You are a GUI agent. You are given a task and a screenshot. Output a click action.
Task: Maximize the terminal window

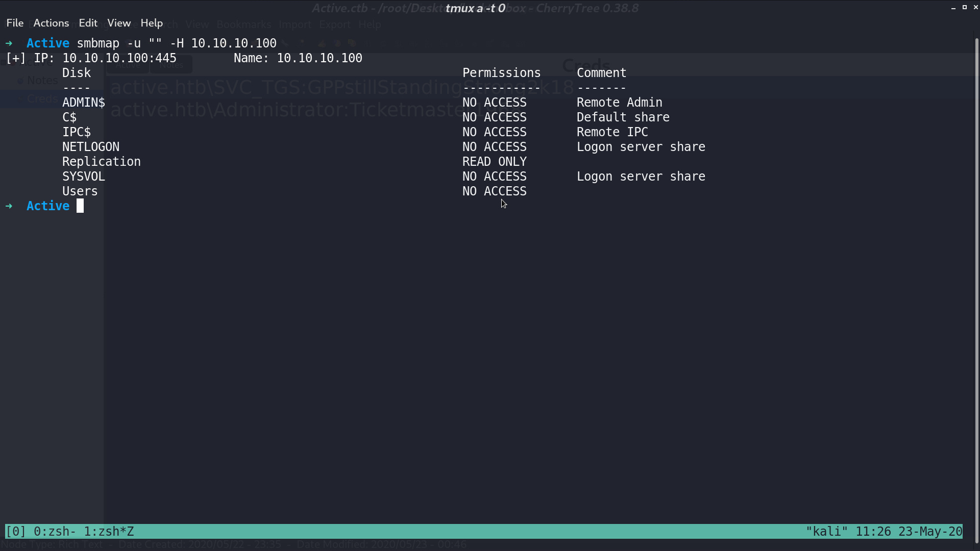965,7
